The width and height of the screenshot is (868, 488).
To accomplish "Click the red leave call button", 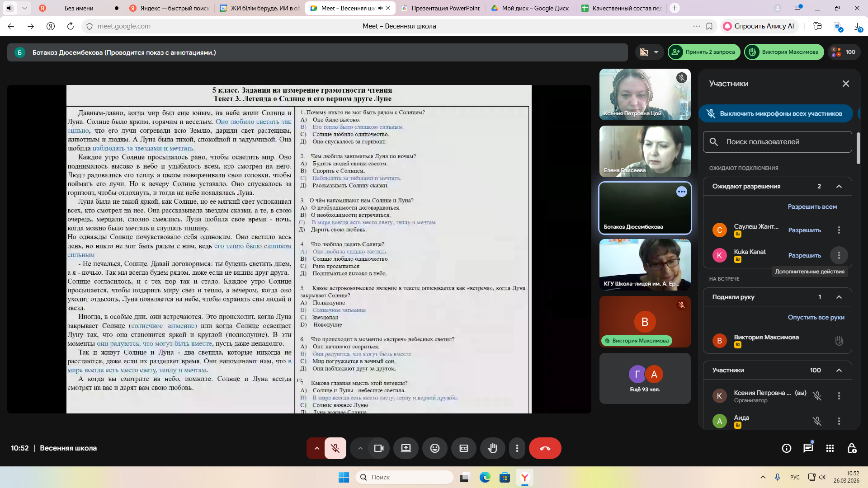I will click(x=545, y=448).
